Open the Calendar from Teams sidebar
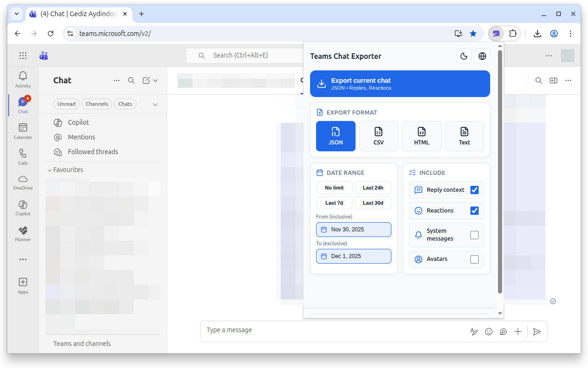Screen dimensions: 588x368 click(23, 130)
